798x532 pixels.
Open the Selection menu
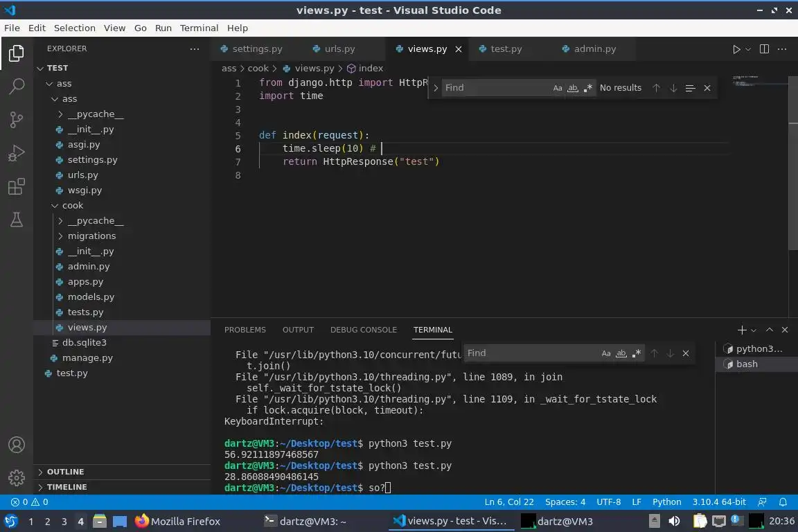pyautogui.click(x=74, y=28)
